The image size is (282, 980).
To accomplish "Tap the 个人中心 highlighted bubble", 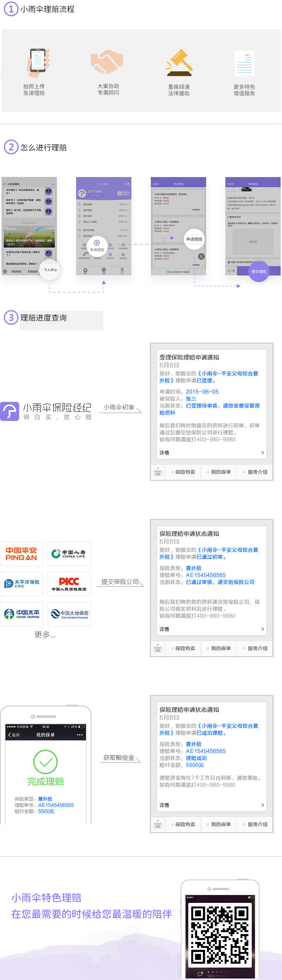I will [x=50, y=270].
